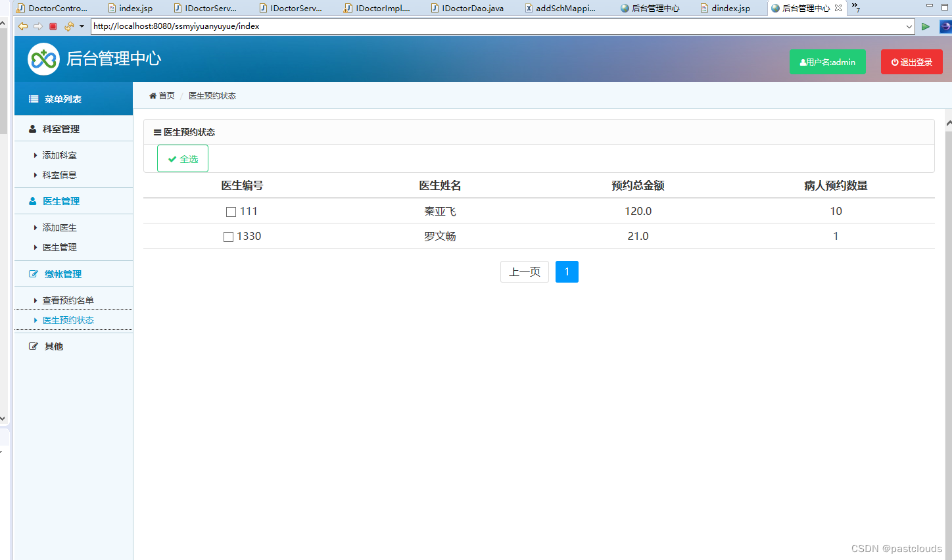
Task: Open 查看预约名单 in sidebar
Action: (68, 300)
